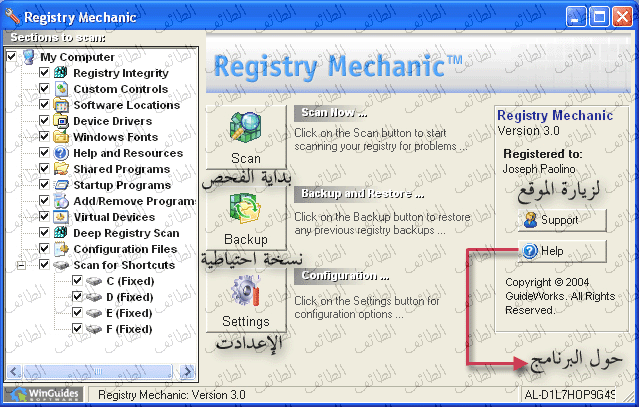Select the Deep Registry Scan label

click(126, 233)
